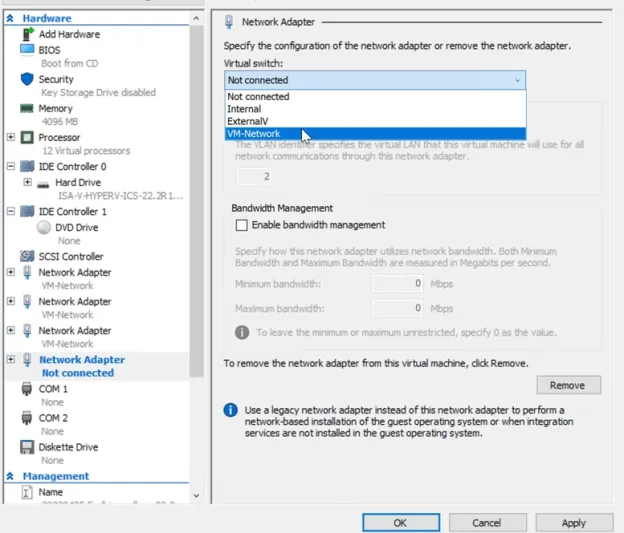Select the Security tree item label
This screenshot has height=533, width=624.
[56, 79]
